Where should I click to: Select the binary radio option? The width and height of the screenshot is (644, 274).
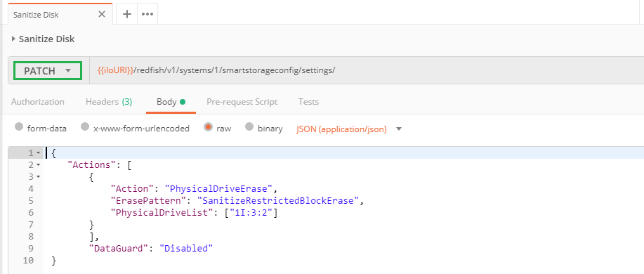(249, 127)
